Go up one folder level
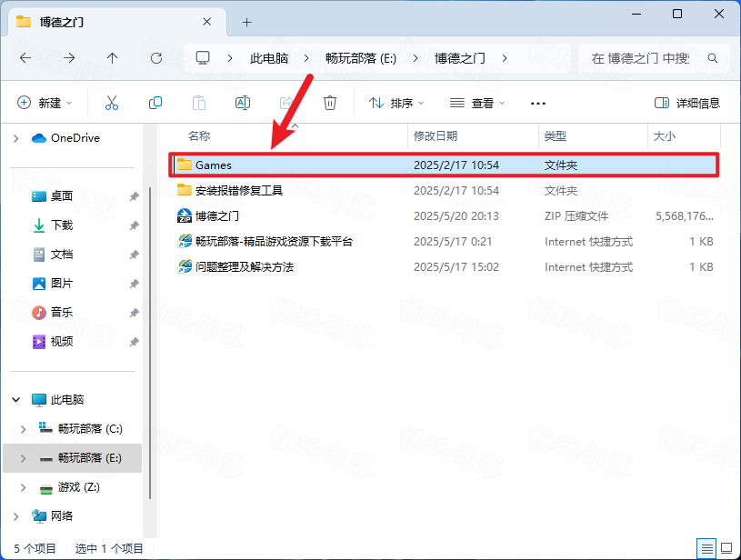This screenshot has width=741, height=560. [112, 58]
